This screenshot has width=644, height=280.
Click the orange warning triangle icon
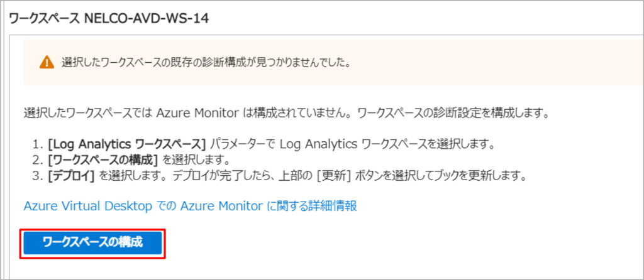pyautogui.click(x=47, y=62)
